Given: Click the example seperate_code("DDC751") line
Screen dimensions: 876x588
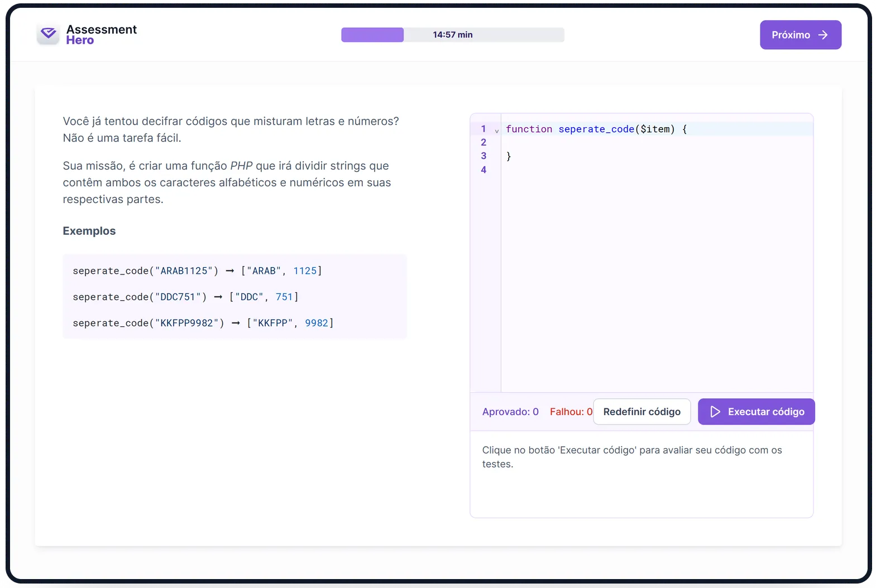Looking at the screenshot, I should (185, 297).
